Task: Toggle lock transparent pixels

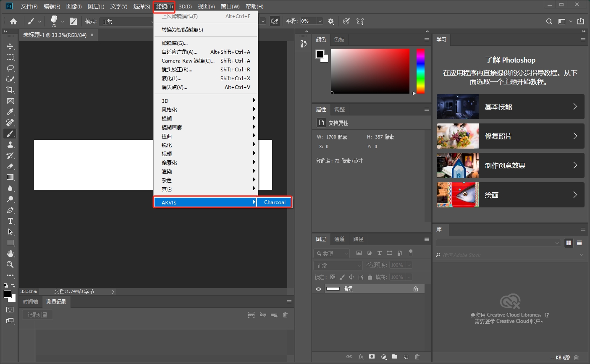Action: (333, 277)
